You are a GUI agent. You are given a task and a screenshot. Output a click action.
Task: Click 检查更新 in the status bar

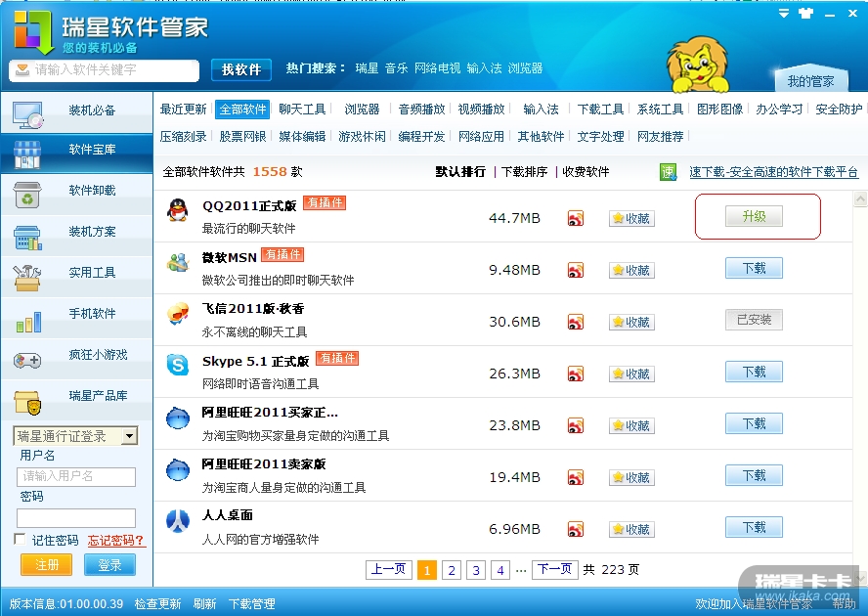click(157, 604)
